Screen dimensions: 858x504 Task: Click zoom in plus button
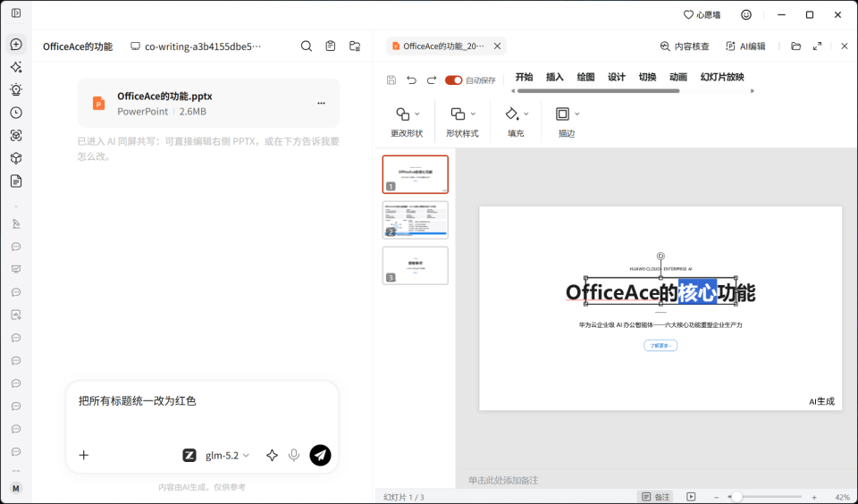pos(814,497)
